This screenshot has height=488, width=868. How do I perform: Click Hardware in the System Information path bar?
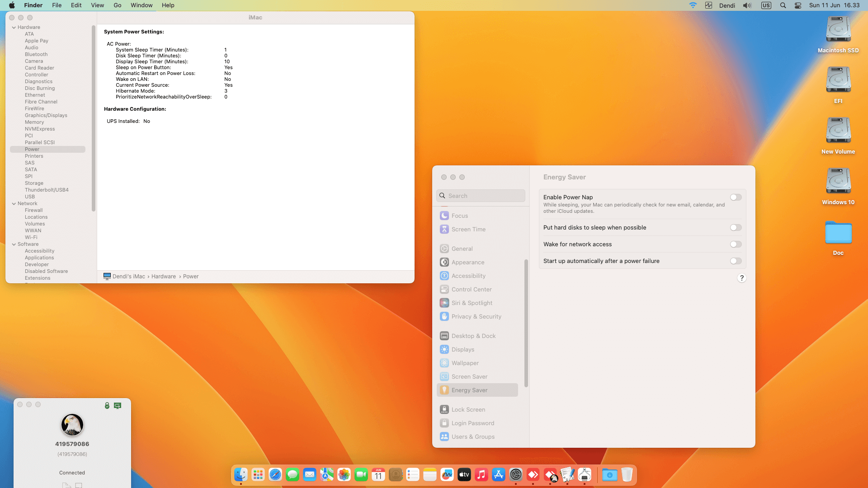pyautogui.click(x=164, y=277)
